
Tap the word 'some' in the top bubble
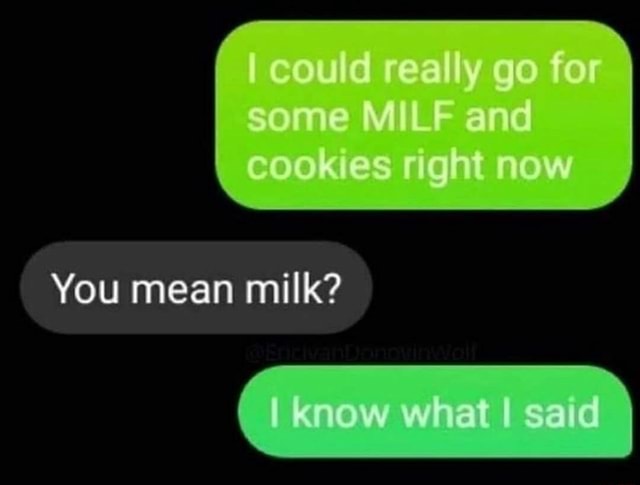click(300, 118)
